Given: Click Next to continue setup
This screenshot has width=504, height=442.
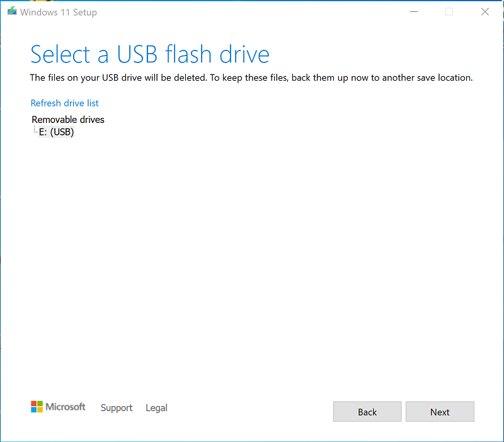Looking at the screenshot, I should (x=440, y=411).
